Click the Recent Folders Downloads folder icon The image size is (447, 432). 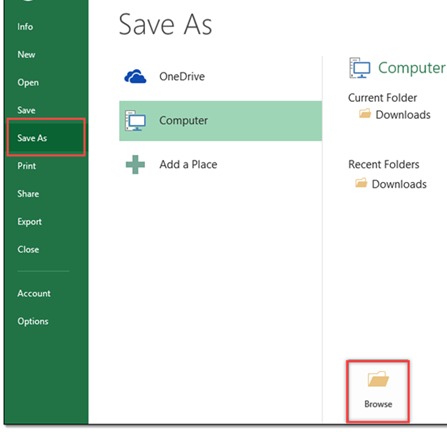coord(361,183)
